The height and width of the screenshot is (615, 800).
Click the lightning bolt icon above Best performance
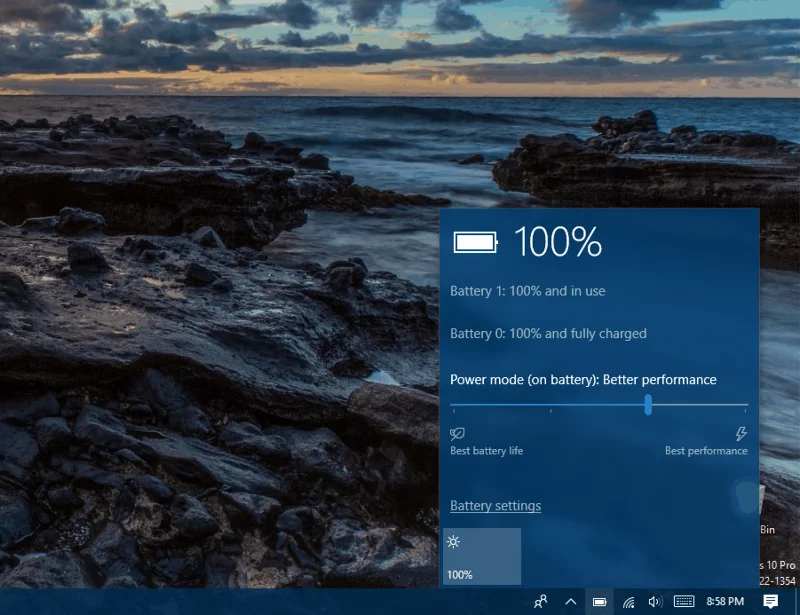click(x=741, y=433)
